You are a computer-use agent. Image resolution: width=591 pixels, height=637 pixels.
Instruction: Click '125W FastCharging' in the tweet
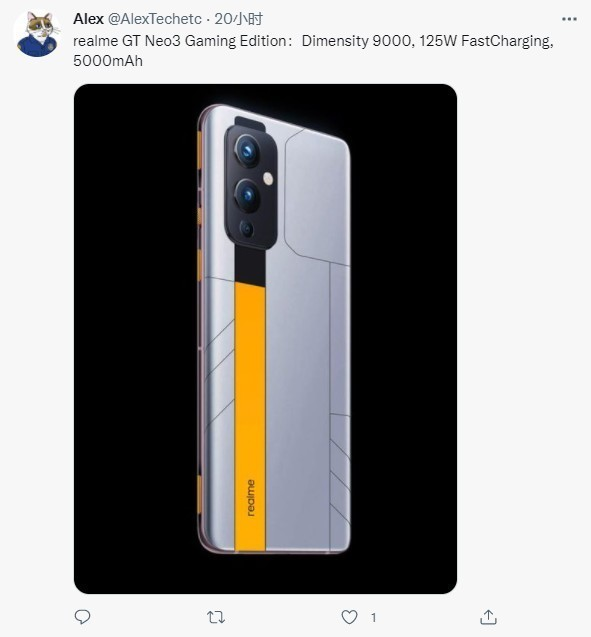pyautogui.click(x=485, y=41)
